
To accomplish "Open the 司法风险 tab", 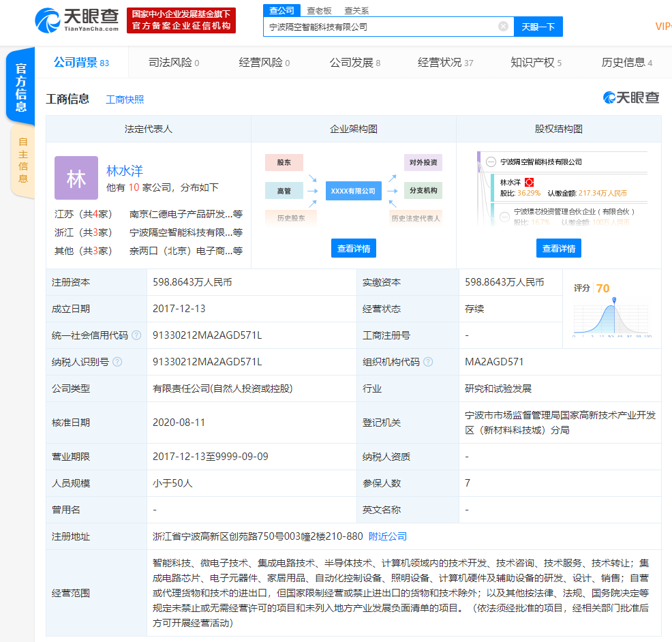I will coord(174,63).
